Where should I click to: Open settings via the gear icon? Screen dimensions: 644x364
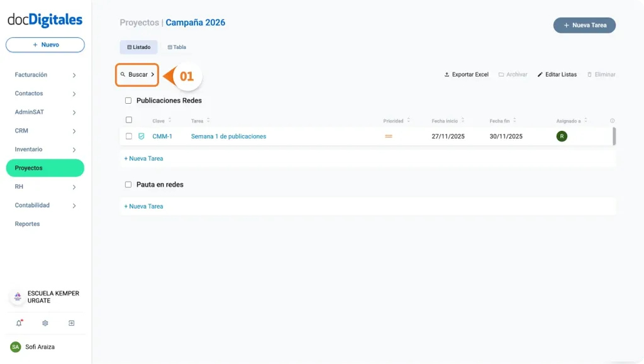click(45, 323)
